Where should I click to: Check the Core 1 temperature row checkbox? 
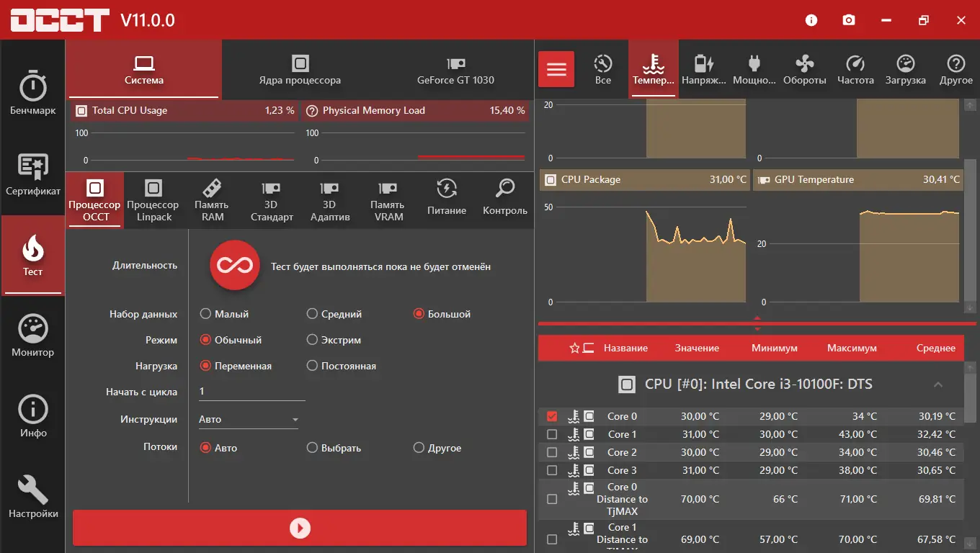[552, 434]
